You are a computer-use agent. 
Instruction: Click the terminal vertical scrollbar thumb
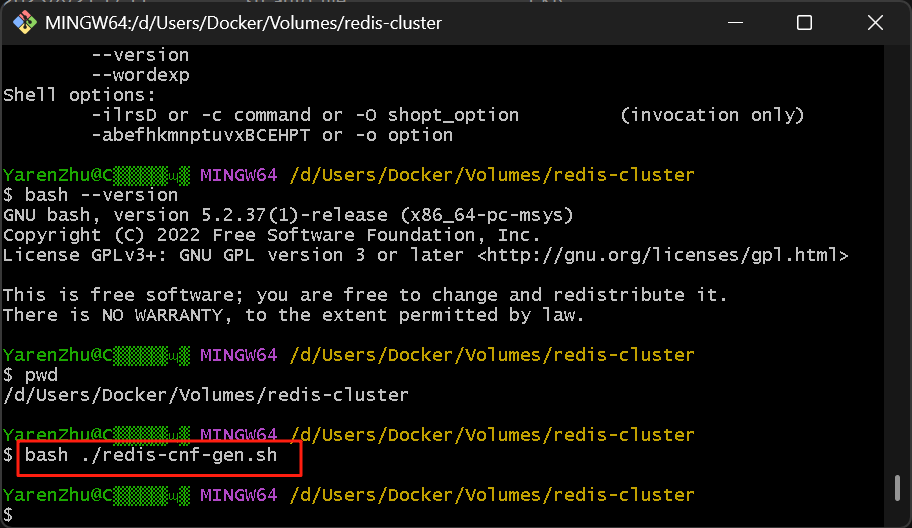(x=897, y=488)
